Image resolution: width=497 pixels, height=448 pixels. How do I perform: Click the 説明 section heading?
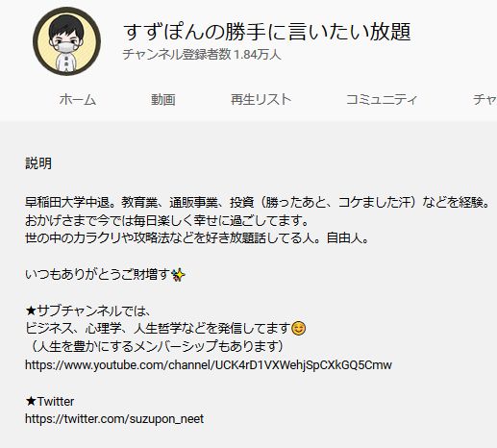click(x=38, y=163)
